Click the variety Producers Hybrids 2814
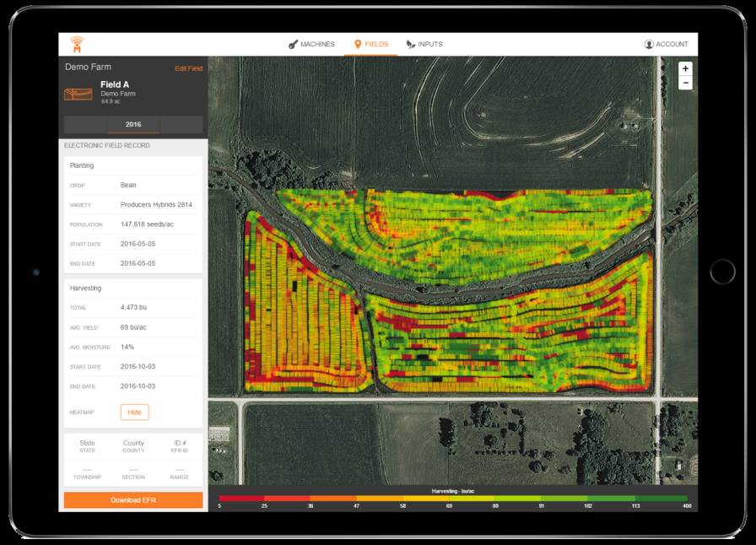Screen dimensions: 756x545 156,205
